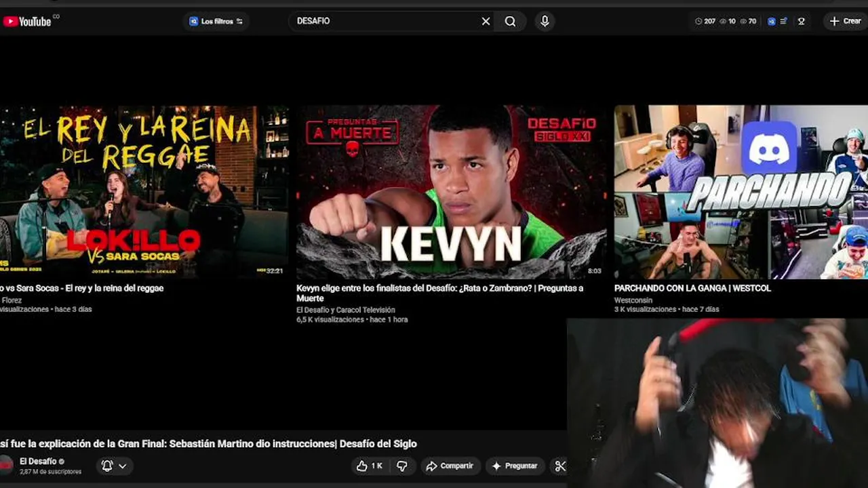Clear the search query with the X
This screenshot has height=488, width=868.
pyautogui.click(x=486, y=21)
